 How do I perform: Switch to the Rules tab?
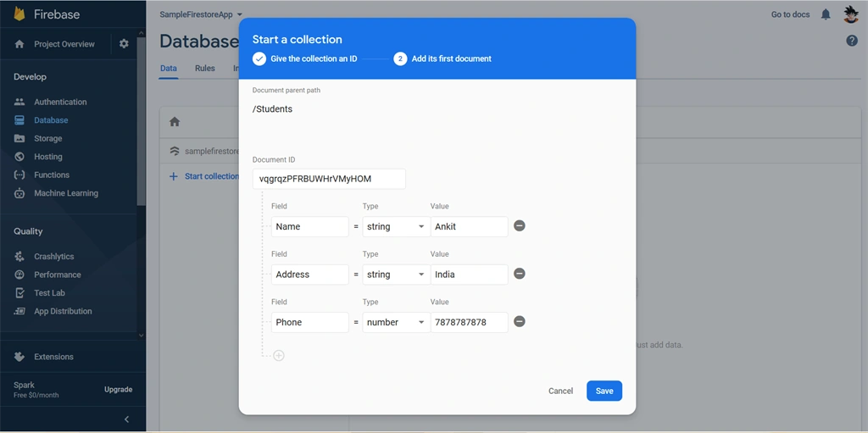tap(205, 69)
